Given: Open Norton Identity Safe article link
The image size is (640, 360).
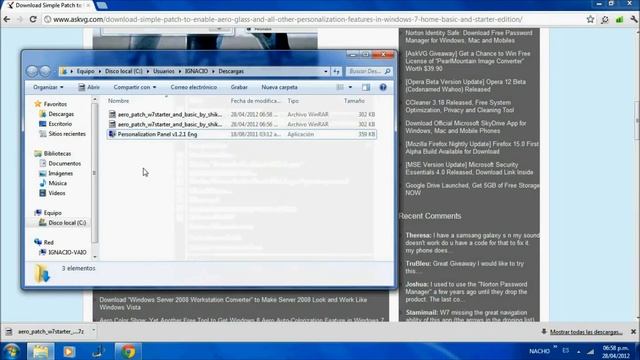Looking at the screenshot, I should (469, 37).
